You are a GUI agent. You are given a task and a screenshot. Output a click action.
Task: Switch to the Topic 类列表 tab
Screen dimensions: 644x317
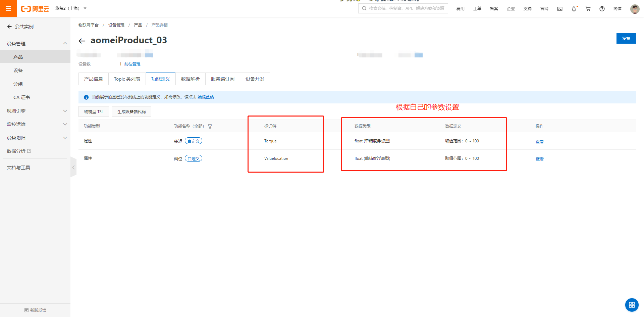click(x=127, y=79)
